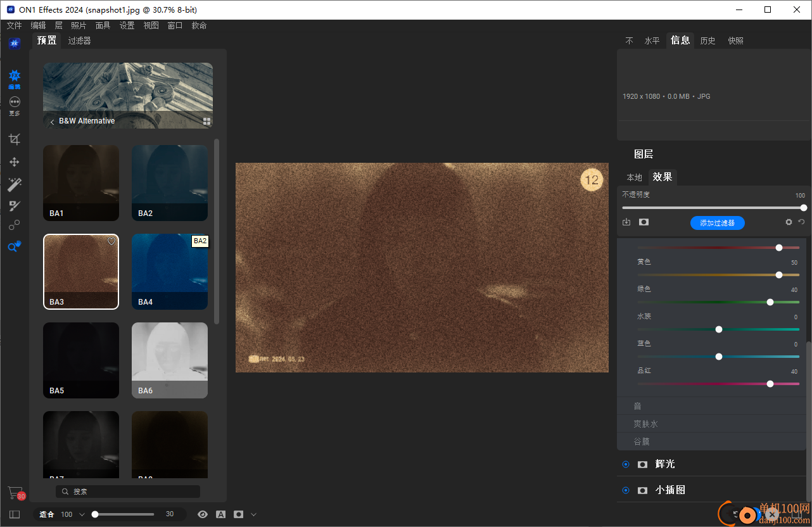Select the Edit module icon

[14, 79]
